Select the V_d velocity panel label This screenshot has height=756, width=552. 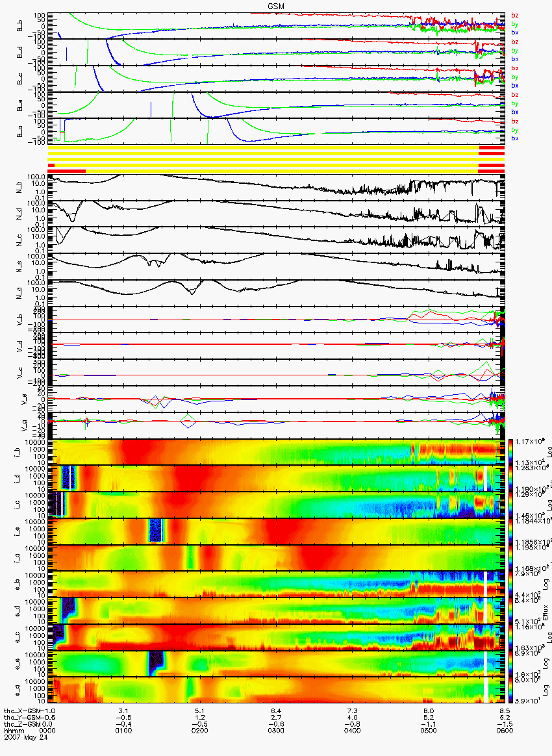click(x=20, y=346)
